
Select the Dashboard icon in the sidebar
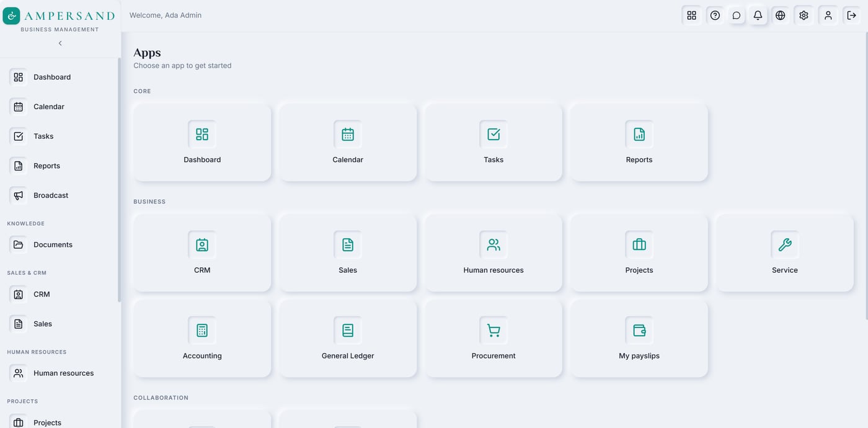click(x=19, y=77)
